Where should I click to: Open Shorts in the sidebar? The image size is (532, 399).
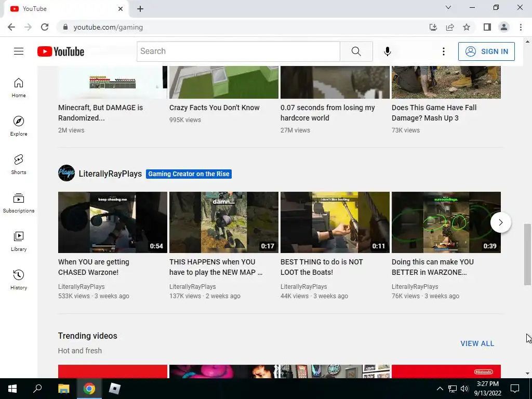coord(19,164)
